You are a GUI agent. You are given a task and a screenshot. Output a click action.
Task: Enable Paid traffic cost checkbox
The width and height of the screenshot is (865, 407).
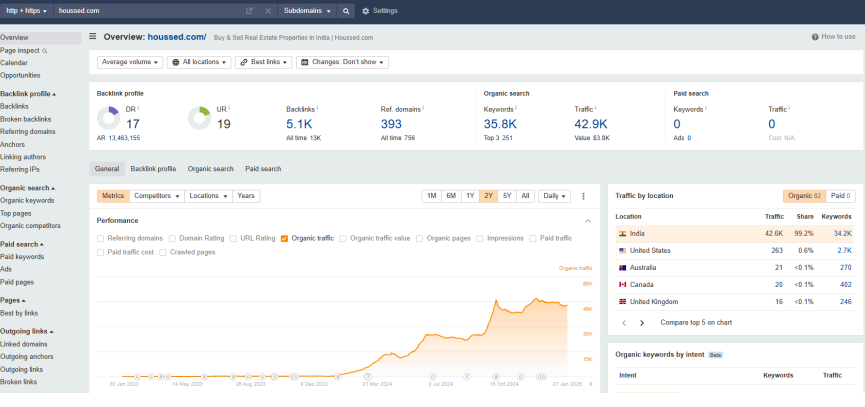pos(100,253)
